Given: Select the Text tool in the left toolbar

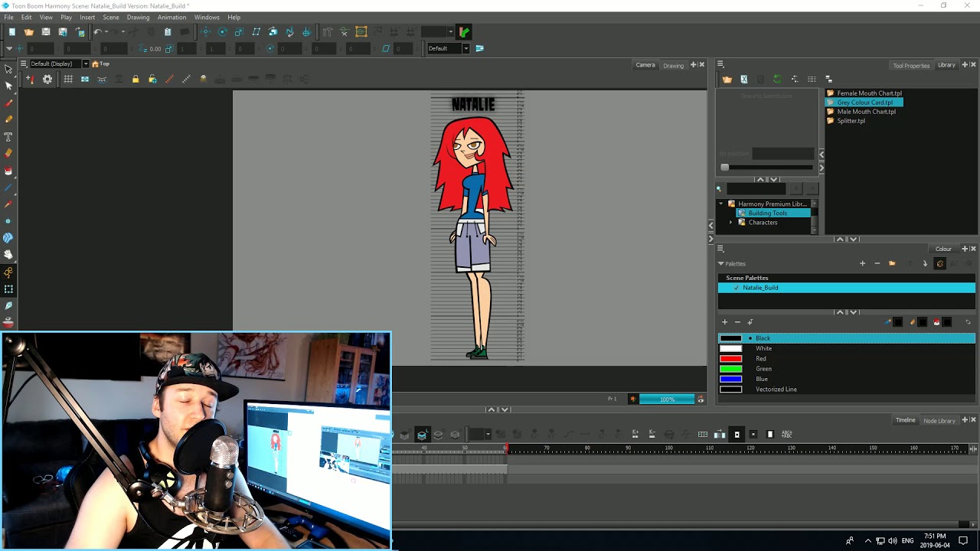Looking at the screenshot, I should coord(8,136).
